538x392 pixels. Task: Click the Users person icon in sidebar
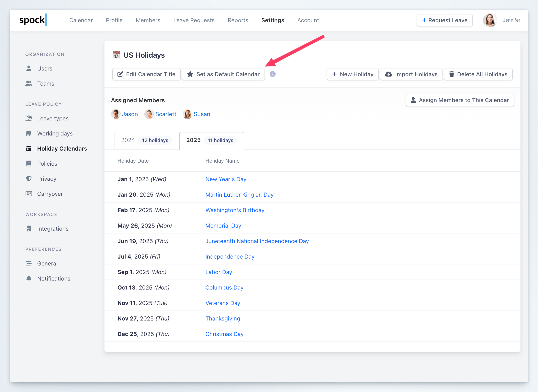pos(29,69)
